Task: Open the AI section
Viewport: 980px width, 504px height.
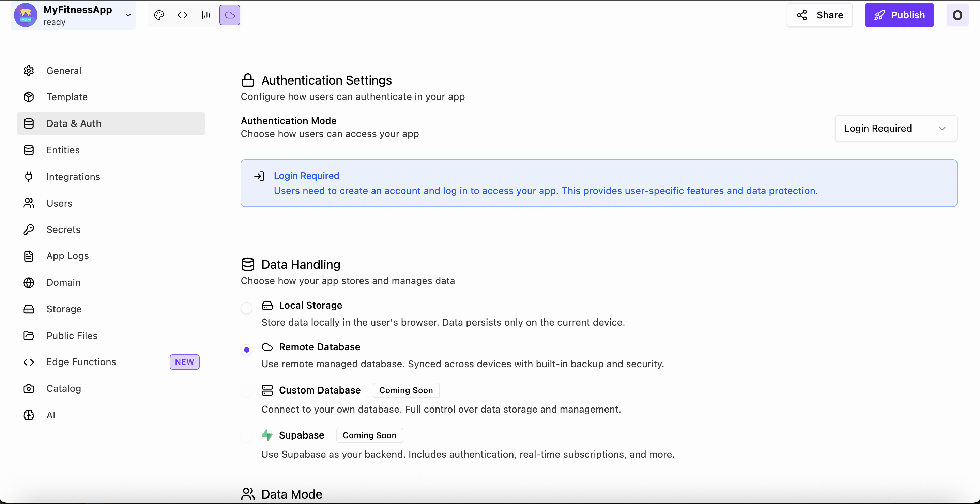Action: pyautogui.click(x=51, y=415)
